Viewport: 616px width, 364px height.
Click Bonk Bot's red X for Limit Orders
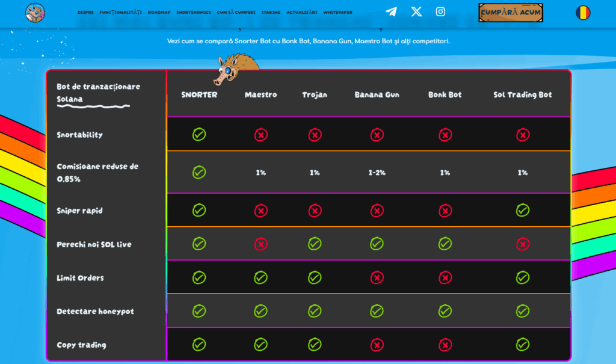(x=445, y=278)
